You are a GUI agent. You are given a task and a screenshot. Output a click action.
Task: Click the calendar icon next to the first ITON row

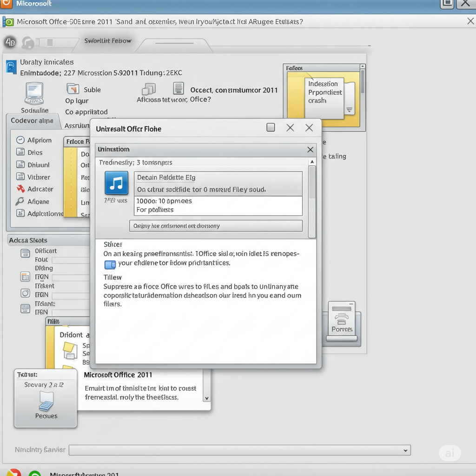click(25, 277)
